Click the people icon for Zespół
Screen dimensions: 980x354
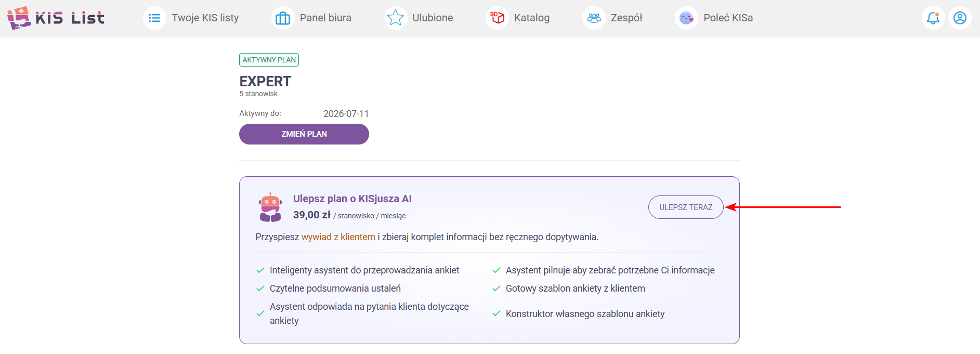(594, 18)
